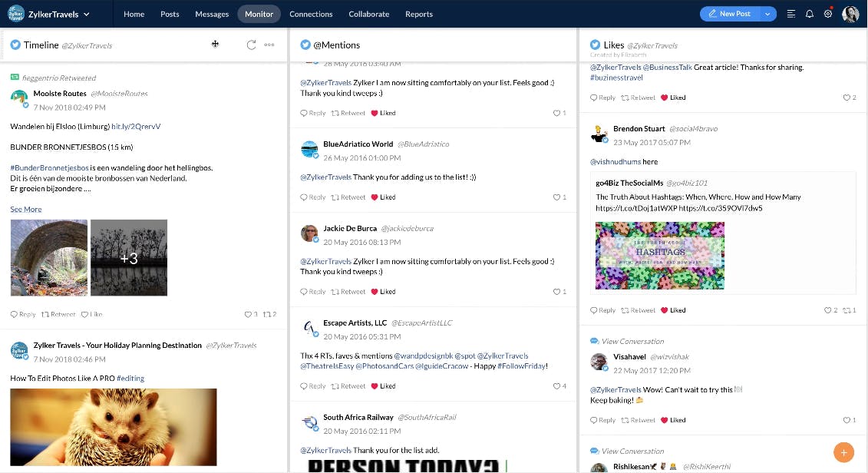
Task: Like the Mooiste Routes post
Action: tap(92, 315)
